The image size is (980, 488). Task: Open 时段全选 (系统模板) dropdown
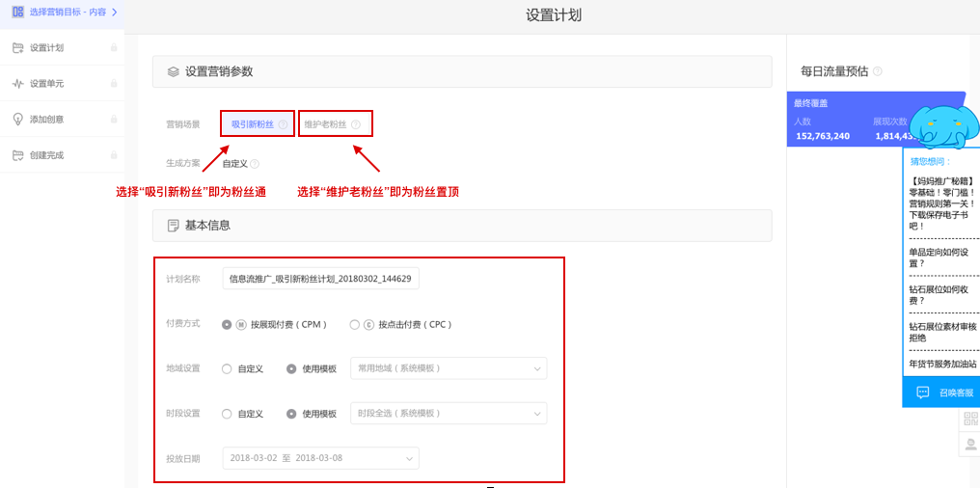(449, 414)
